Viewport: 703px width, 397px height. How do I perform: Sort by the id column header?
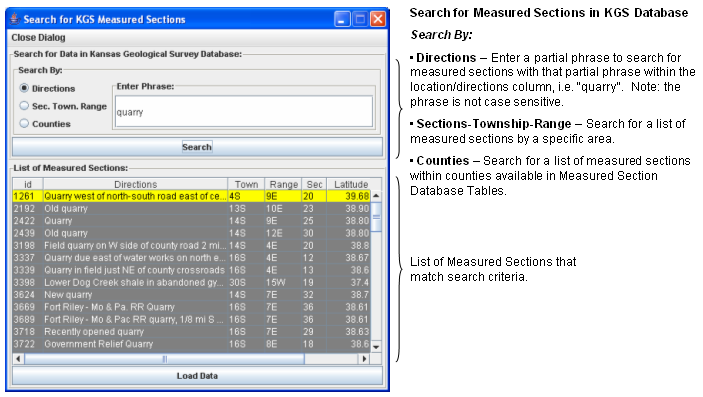click(28, 184)
